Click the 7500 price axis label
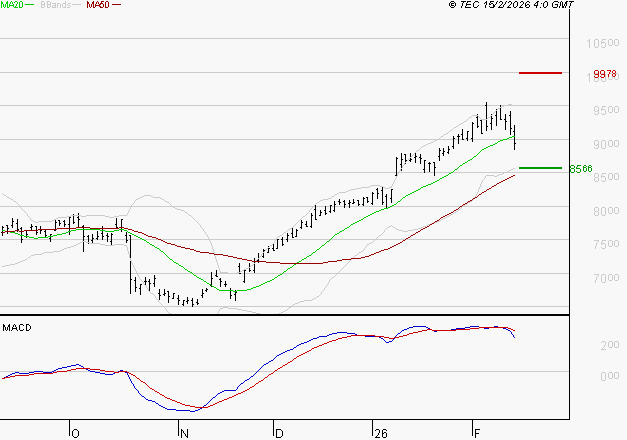This screenshot has width=627, height=440. click(606, 244)
